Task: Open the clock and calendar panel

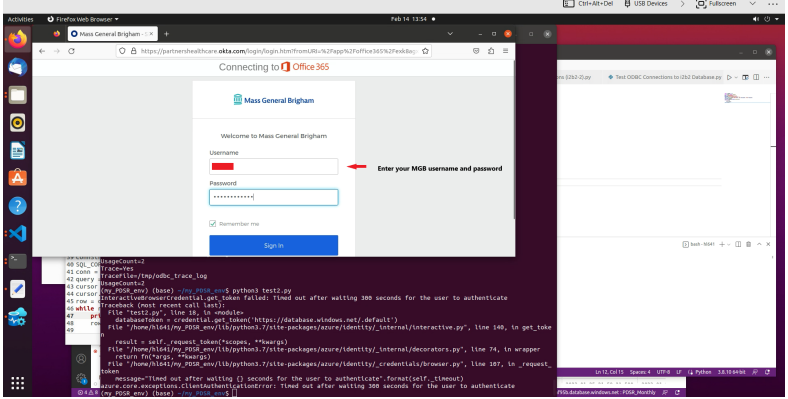Action: coord(409,19)
